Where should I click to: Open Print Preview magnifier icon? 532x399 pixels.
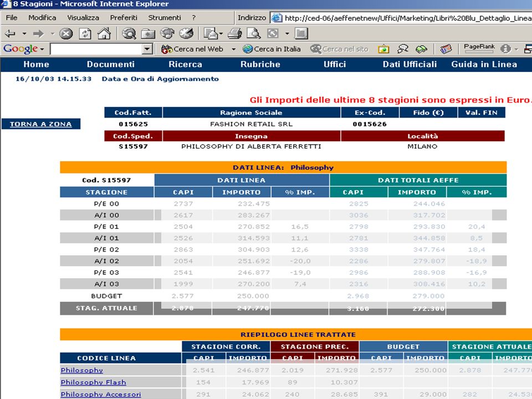[253, 33]
